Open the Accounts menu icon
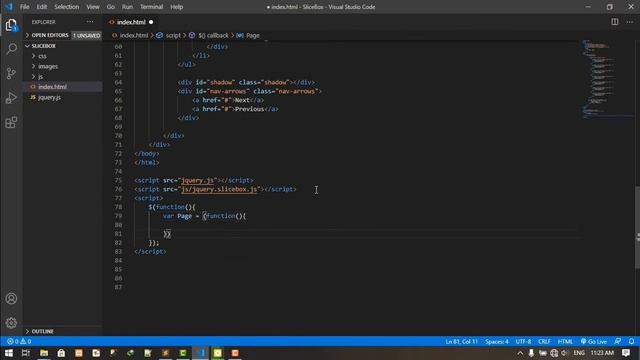This screenshot has width=640, height=360. pyautogui.click(x=11, y=298)
